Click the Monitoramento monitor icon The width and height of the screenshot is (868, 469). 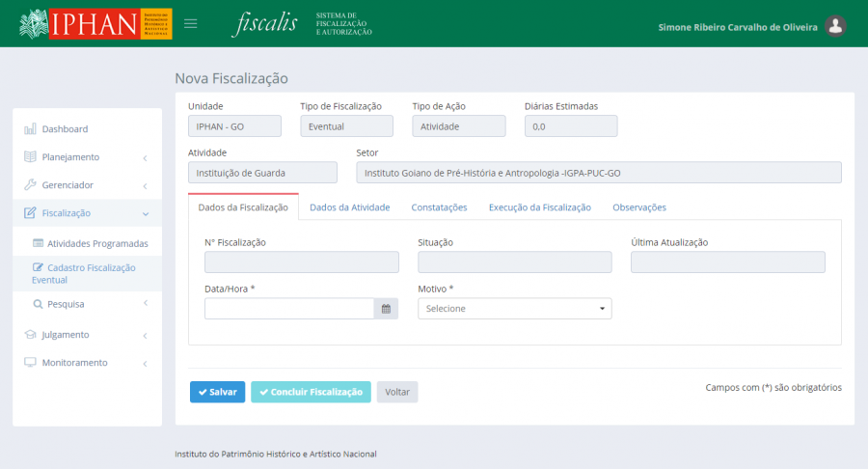pos(30,363)
